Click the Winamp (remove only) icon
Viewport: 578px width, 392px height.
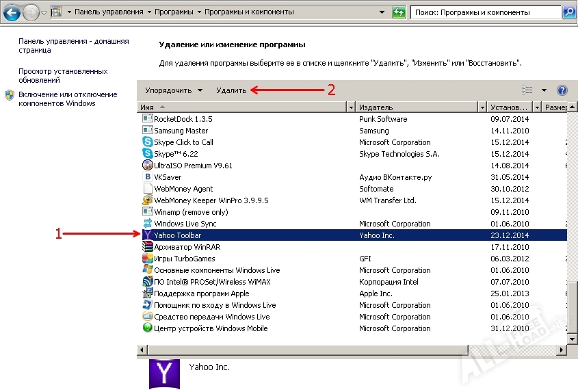click(x=148, y=211)
